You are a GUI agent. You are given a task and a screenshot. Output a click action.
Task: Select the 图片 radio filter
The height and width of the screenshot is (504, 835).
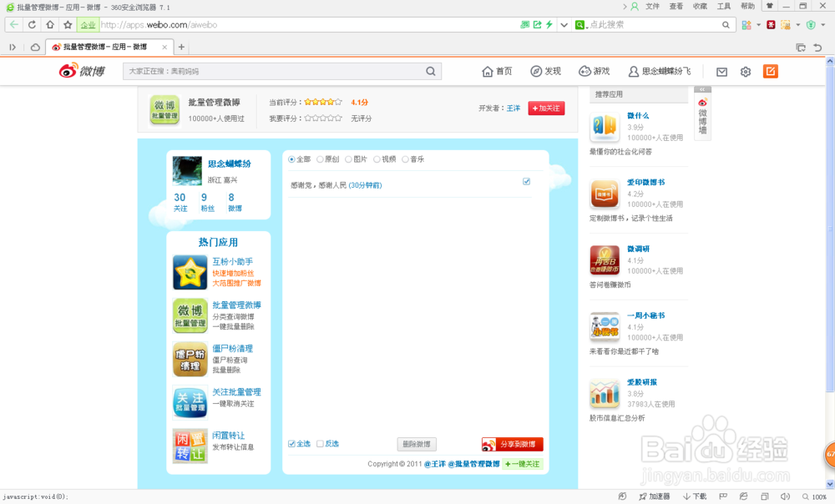(348, 159)
